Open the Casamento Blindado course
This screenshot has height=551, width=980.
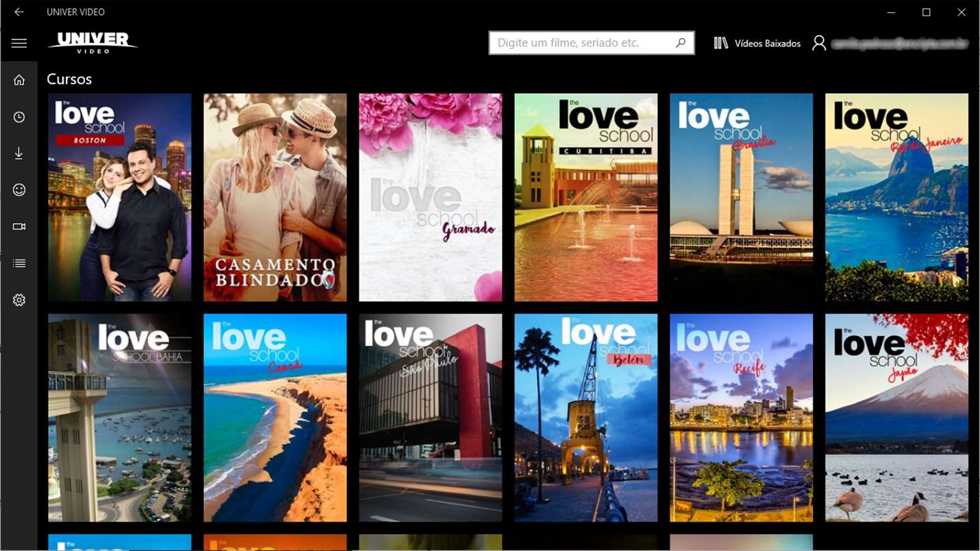point(275,197)
